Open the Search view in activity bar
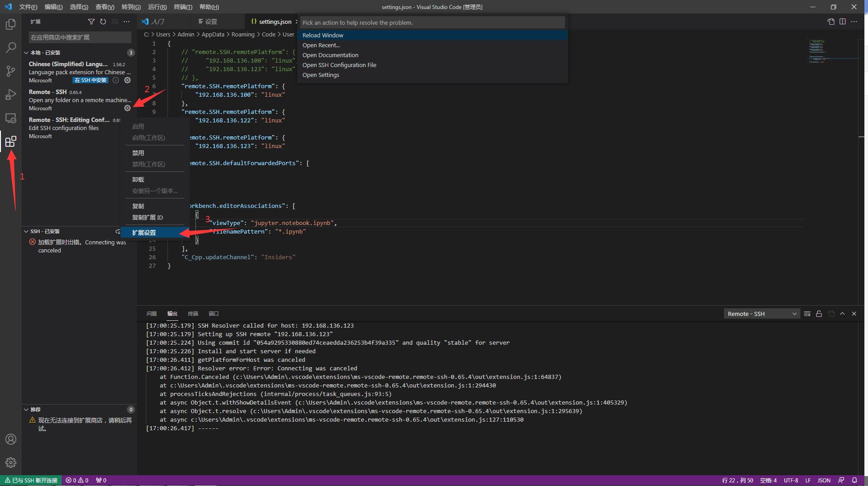 click(11, 48)
